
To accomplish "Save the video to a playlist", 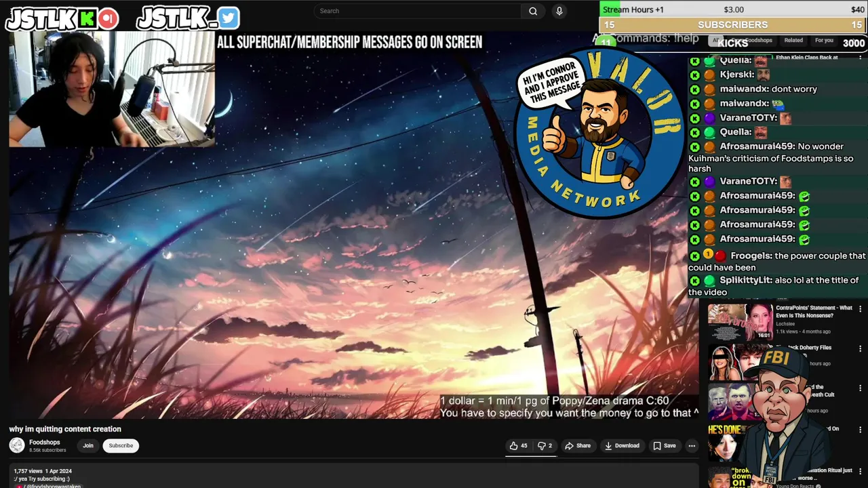I will 665,446.
